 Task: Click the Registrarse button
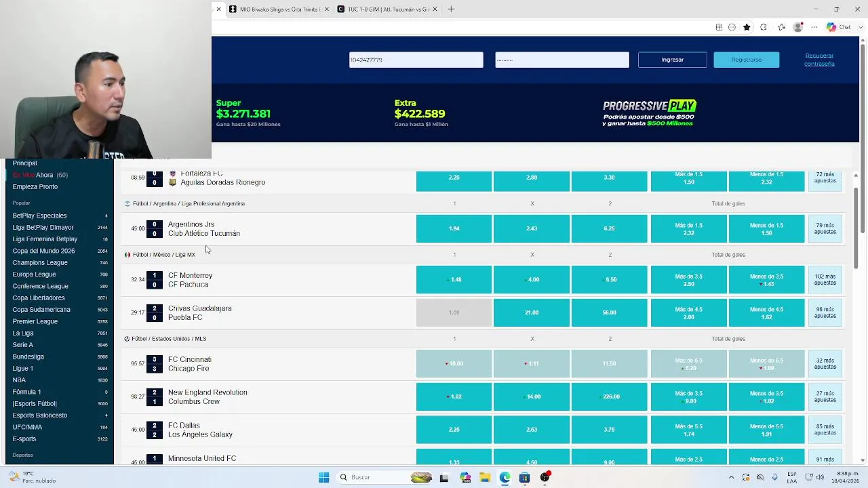(747, 60)
